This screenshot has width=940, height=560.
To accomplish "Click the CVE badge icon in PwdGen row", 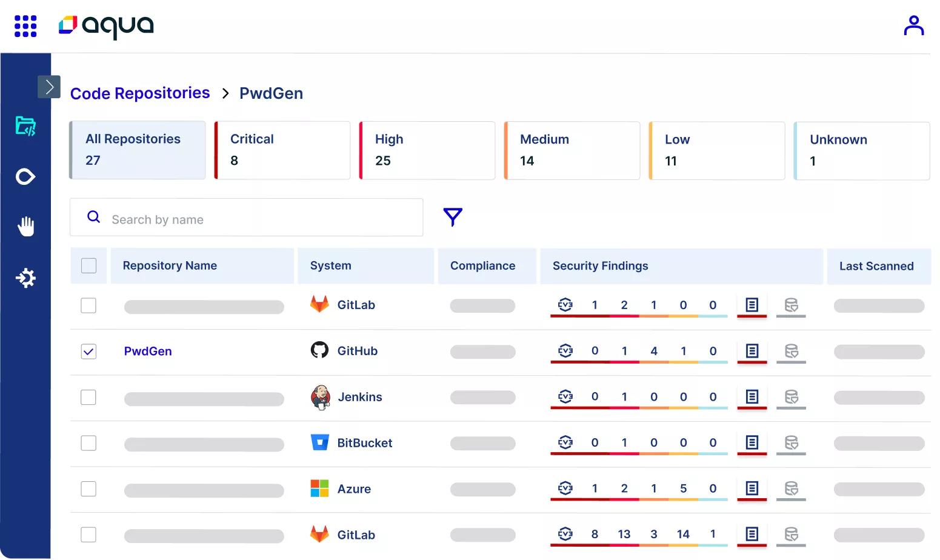I will click(565, 351).
